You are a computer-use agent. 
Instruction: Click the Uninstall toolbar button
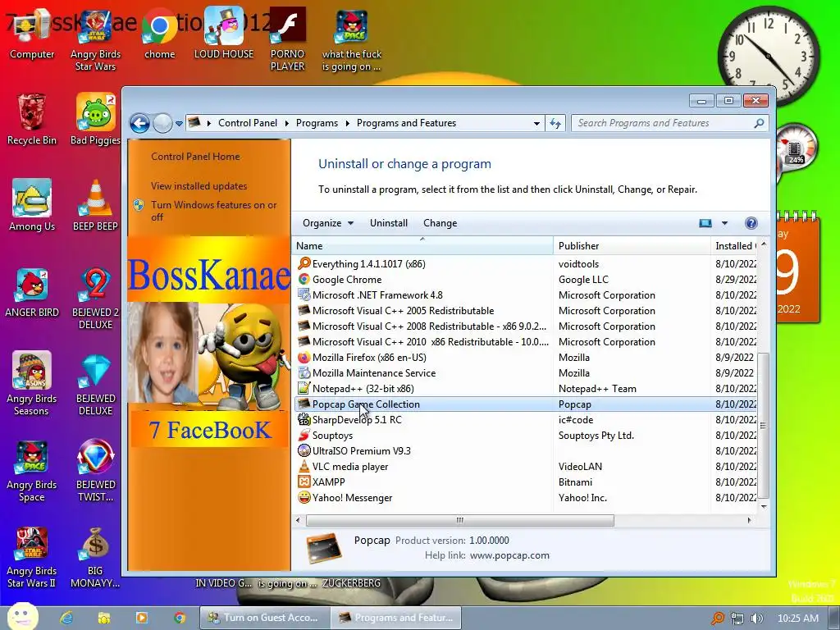[x=388, y=223]
